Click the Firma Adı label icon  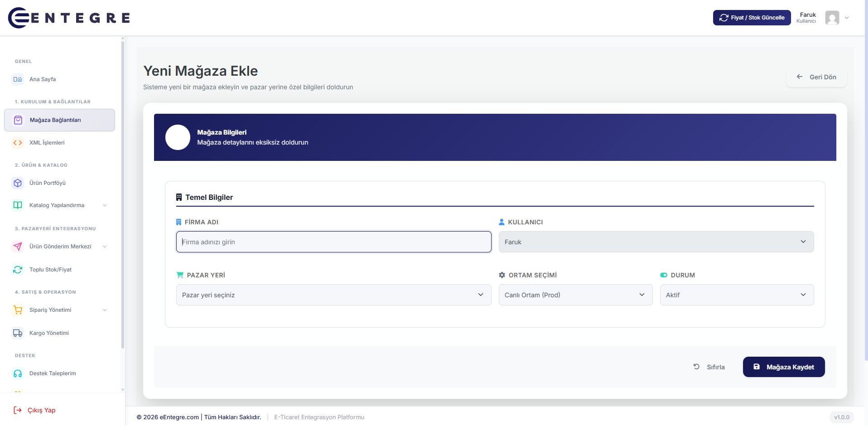pos(178,222)
